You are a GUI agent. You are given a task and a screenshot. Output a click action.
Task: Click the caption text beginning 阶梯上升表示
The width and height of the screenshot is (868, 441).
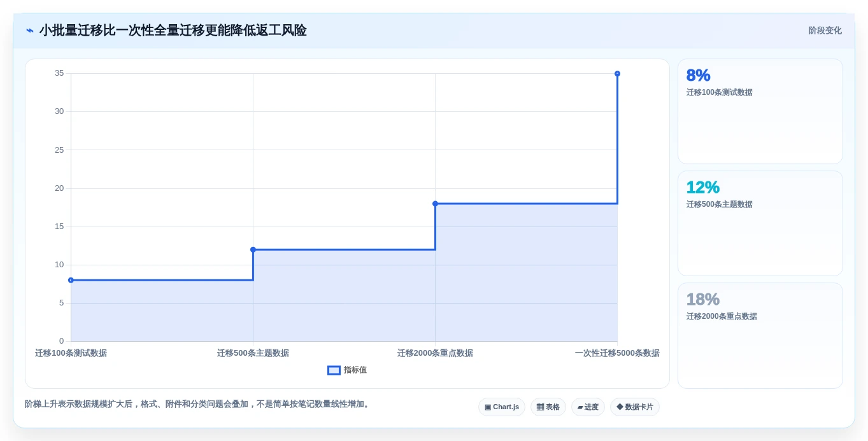[x=198, y=404]
